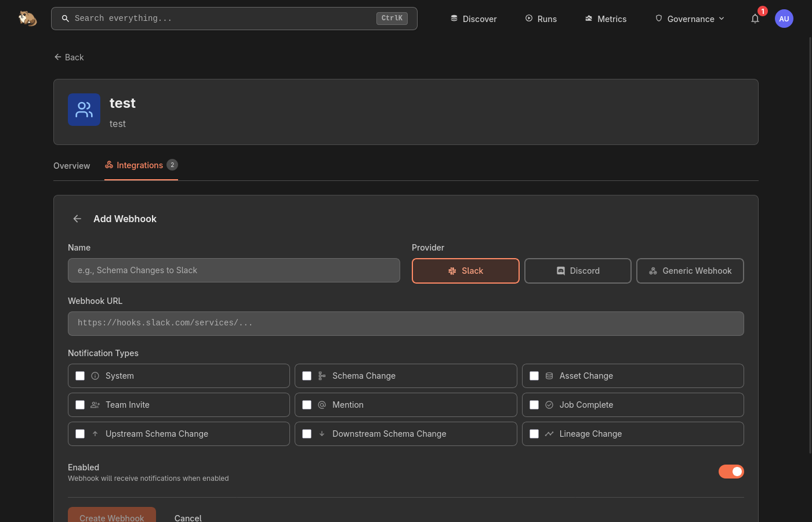Viewport: 812px width, 522px height.
Task: Open the Discover section
Action: (x=473, y=19)
